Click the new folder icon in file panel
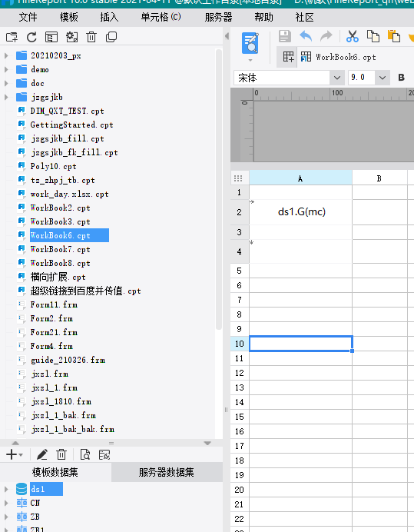 (12, 37)
